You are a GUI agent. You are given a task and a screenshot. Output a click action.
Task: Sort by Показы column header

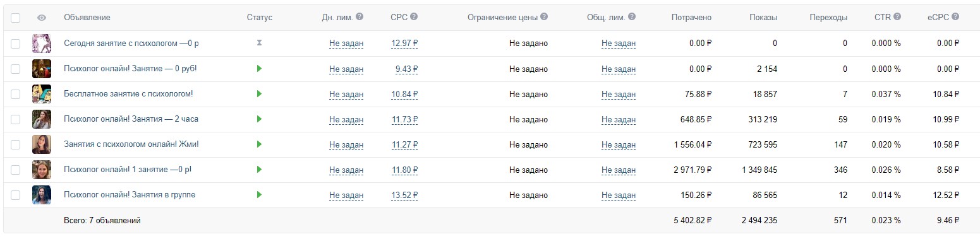(763, 18)
